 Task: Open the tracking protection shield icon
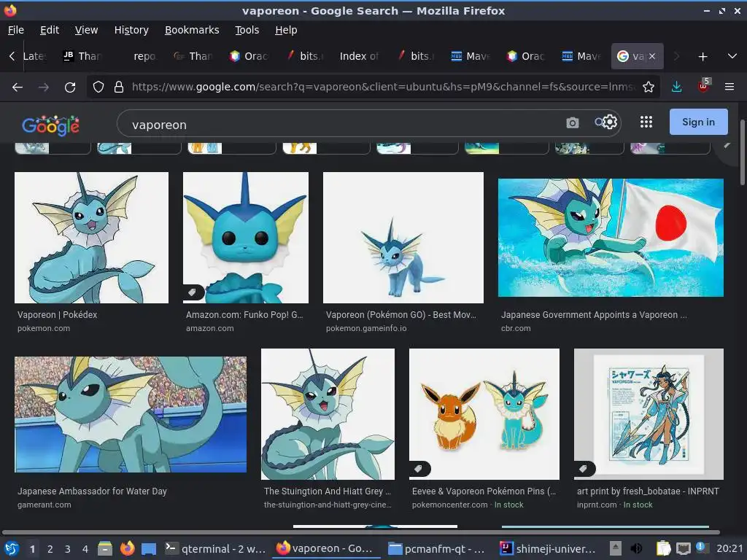pos(98,87)
